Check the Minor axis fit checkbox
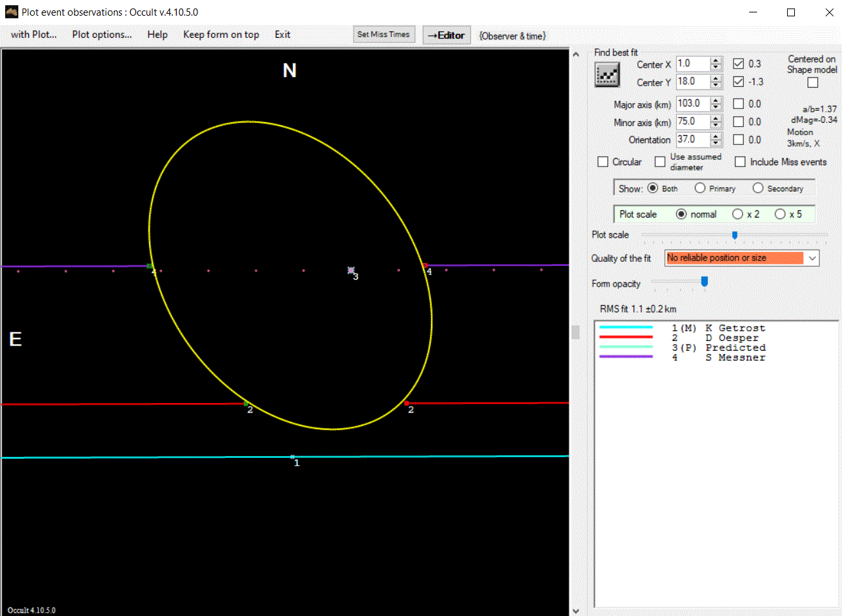842x616 pixels. (x=738, y=122)
